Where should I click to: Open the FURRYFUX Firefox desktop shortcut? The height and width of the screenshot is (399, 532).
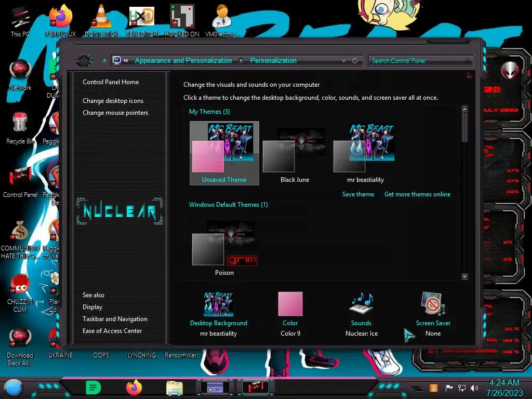pyautogui.click(x=60, y=20)
